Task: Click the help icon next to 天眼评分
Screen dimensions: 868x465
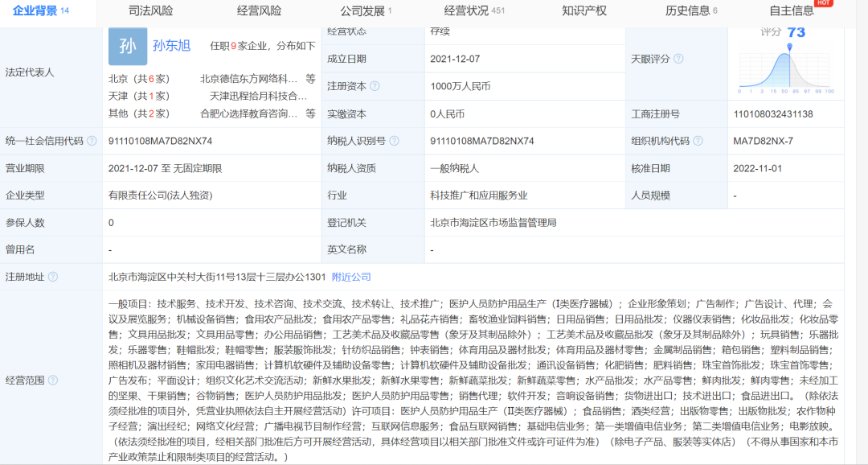Action: click(678, 59)
